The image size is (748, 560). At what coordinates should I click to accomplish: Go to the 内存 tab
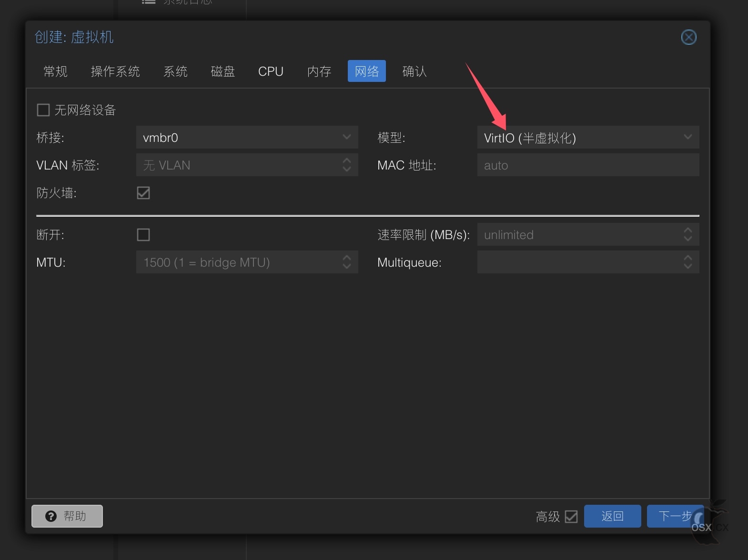tap(319, 71)
